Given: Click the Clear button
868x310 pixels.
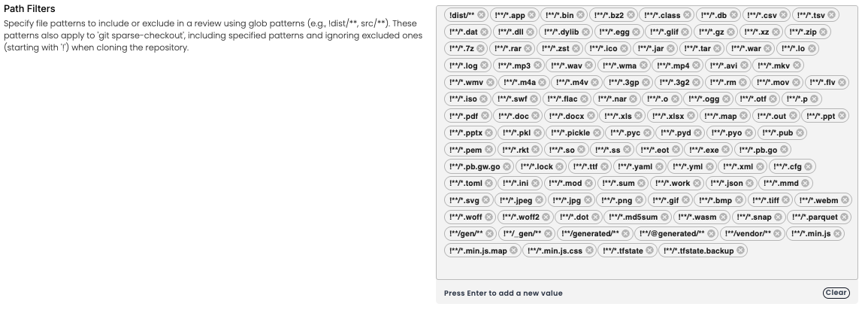Looking at the screenshot, I should click(x=836, y=293).
